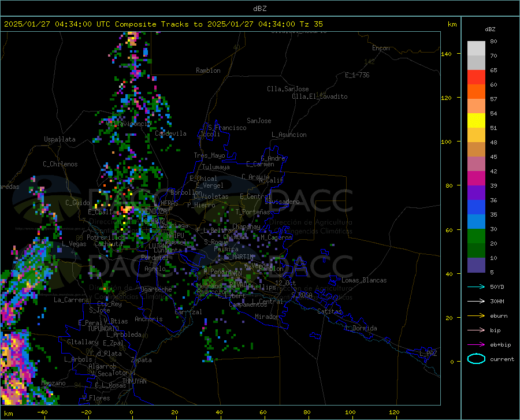Click the SanJose label on map
This screenshot has height=420, width=520.
click(x=259, y=121)
